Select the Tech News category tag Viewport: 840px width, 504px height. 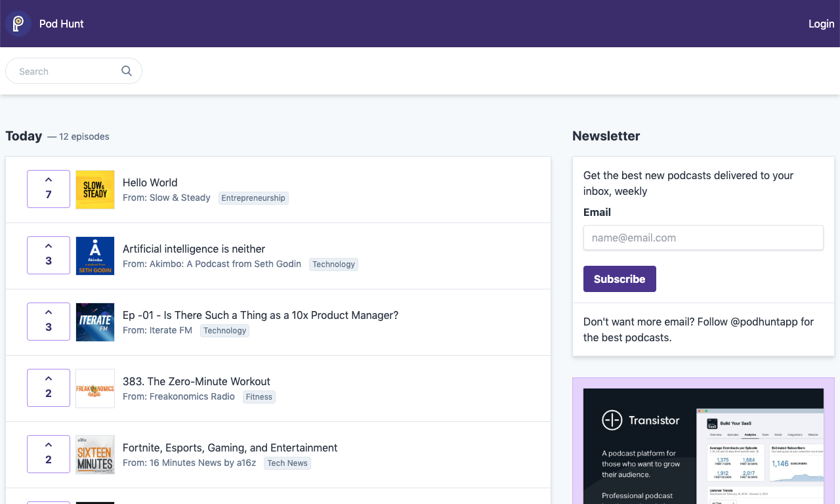coord(287,463)
